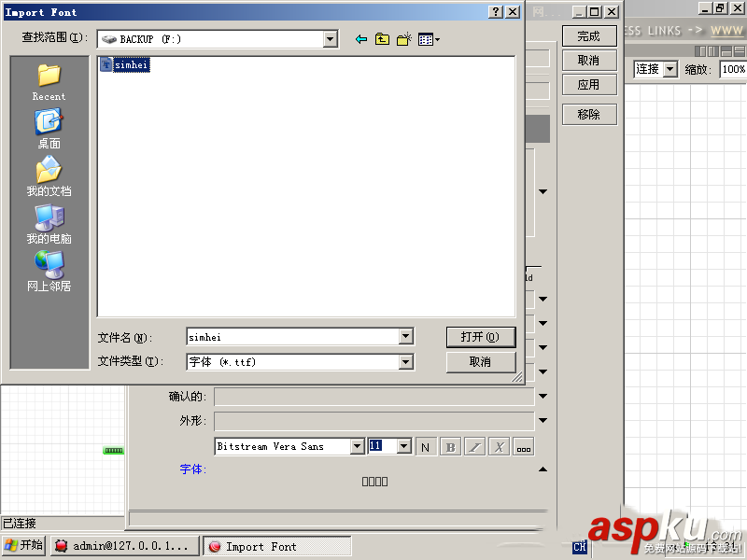Click the 外形 value field

[373, 421]
